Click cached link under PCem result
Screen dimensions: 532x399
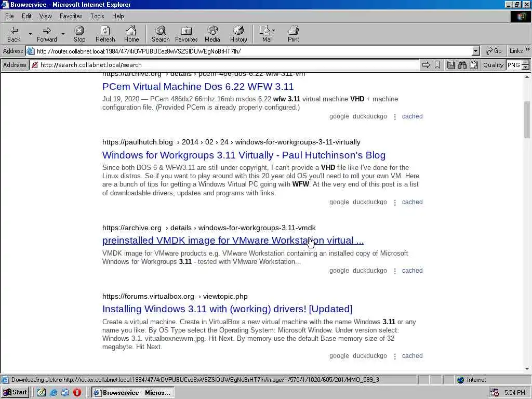click(412, 116)
